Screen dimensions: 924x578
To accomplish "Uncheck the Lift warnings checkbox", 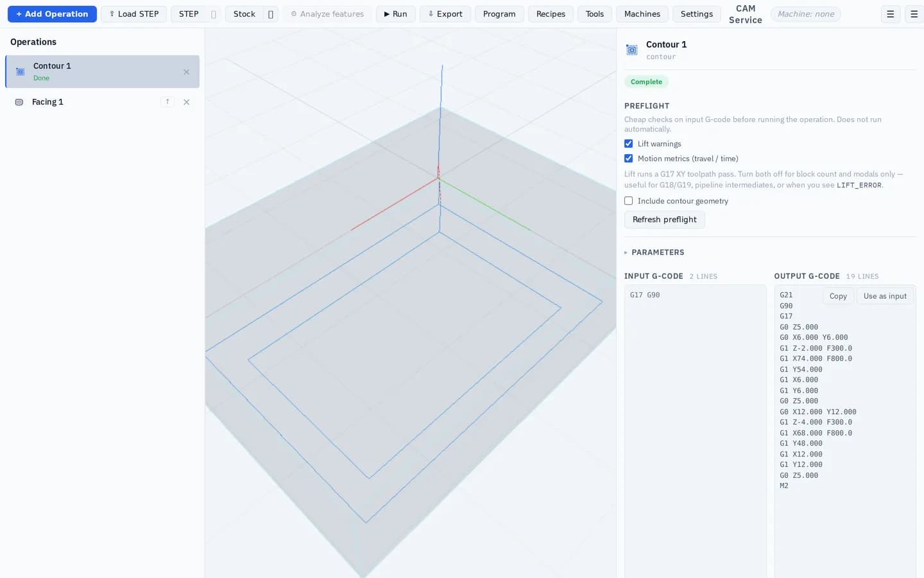I will click(x=629, y=144).
